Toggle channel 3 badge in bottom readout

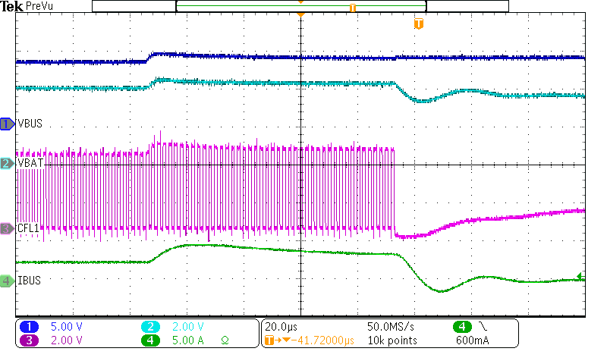(x=29, y=340)
